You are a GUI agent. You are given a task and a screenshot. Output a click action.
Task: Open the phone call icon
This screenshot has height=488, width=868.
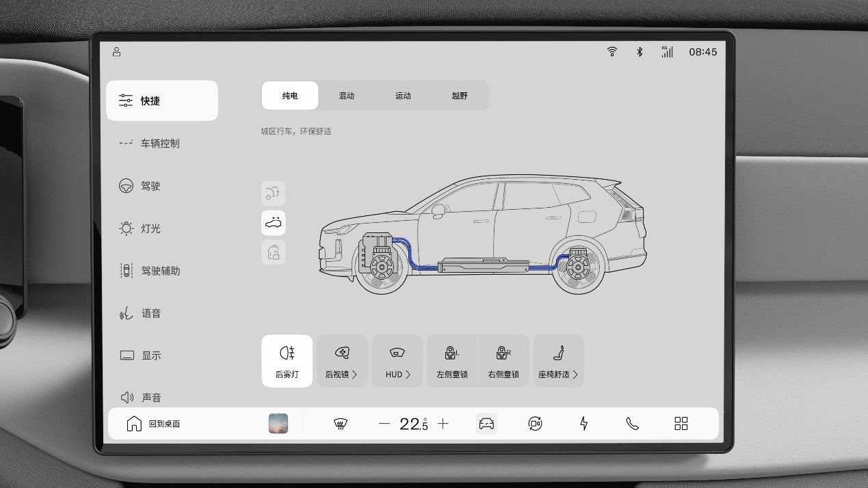point(633,424)
